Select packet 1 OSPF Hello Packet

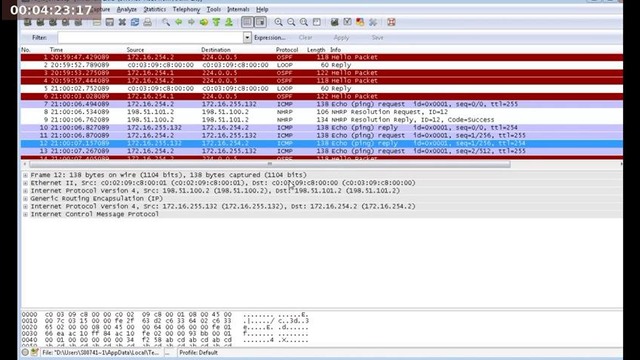(322, 57)
